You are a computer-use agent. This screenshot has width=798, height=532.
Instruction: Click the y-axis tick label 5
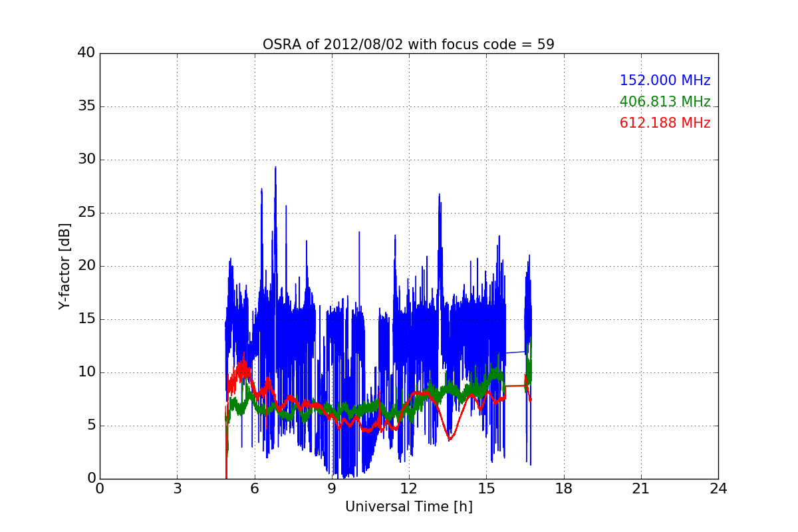pyautogui.click(x=90, y=426)
